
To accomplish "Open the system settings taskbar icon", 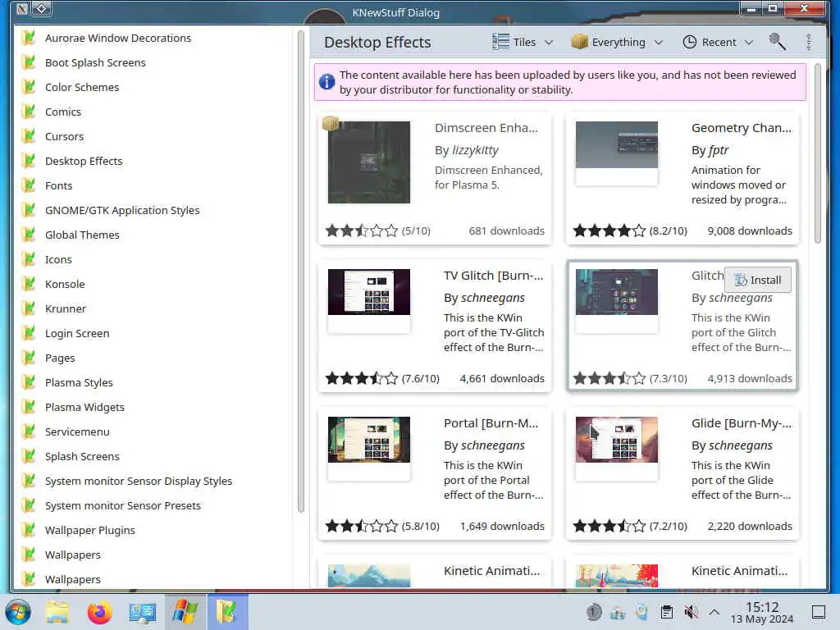I will point(142,612).
